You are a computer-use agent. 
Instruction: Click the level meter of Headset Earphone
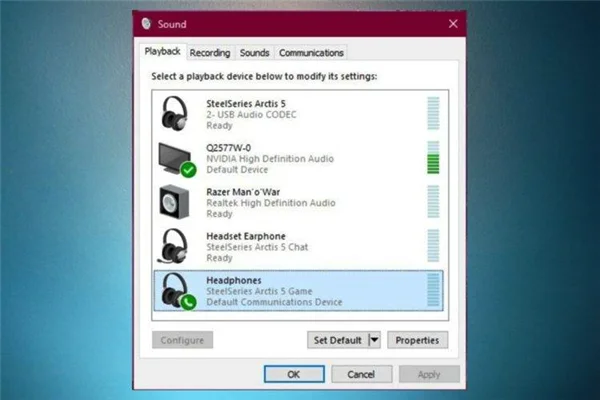click(433, 246)
